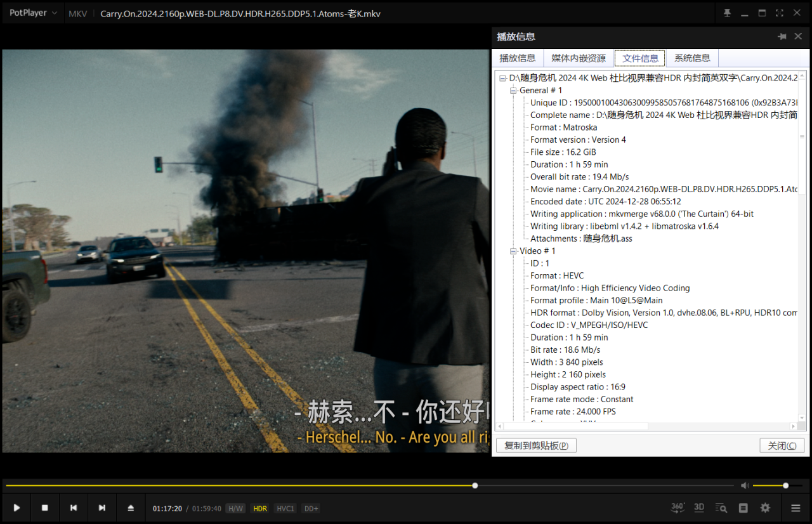Select the File size : 16.2 GiB row
Screen dimensions: 812x524
(x=563, y=152)
